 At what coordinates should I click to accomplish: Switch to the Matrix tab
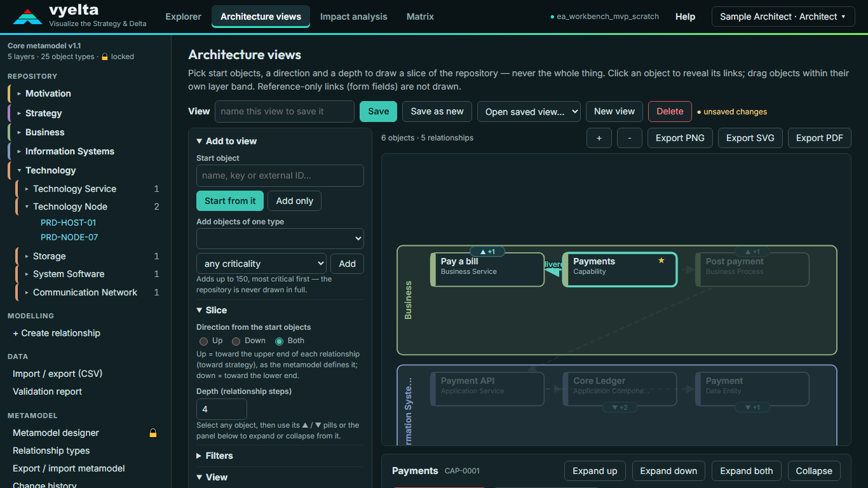[420, 17]
